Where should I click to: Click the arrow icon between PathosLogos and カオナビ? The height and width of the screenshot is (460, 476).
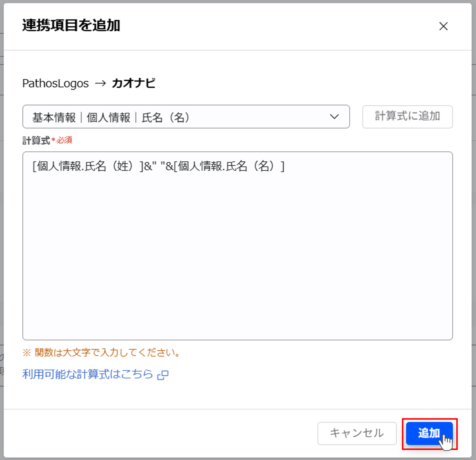pyautogui.click(x=100, y=83)
